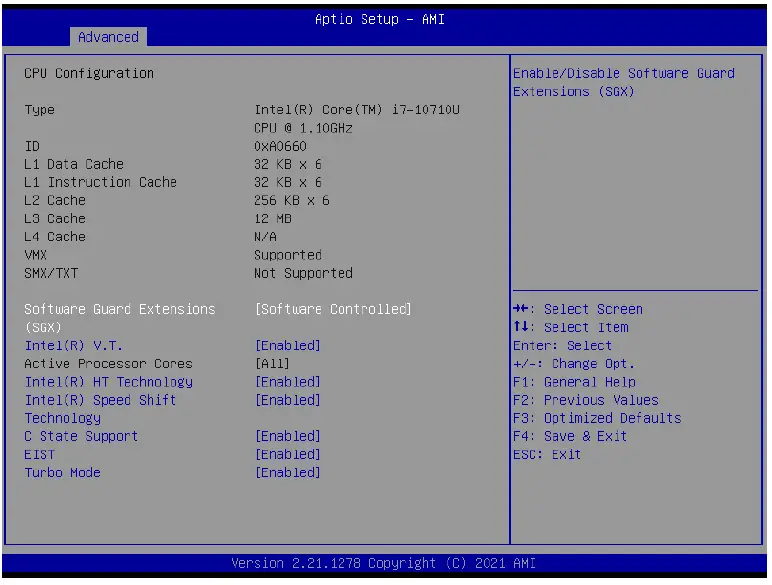Select Software Guard Extensions (SGX) setting label
The height and width of the screenshot is (585, 772).
click(120, 318)
